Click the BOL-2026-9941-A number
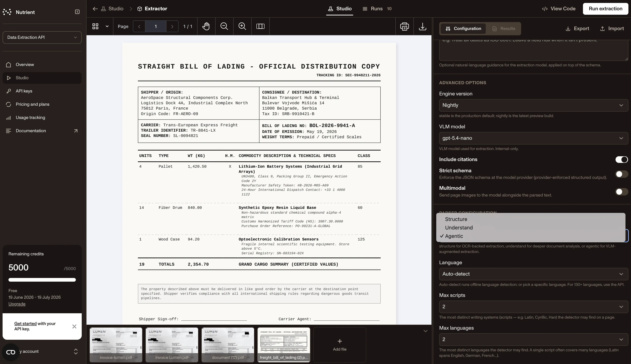631x364 pixels. coord(332,126)
